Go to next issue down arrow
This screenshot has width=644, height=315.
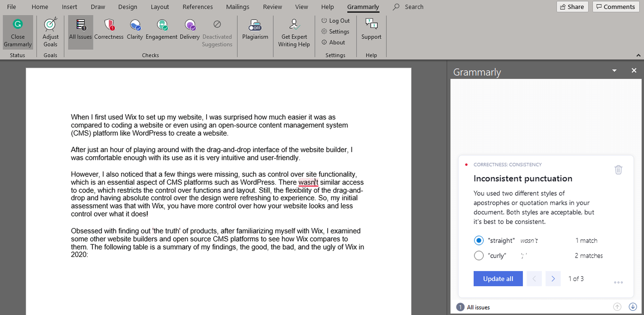point(633,307)
